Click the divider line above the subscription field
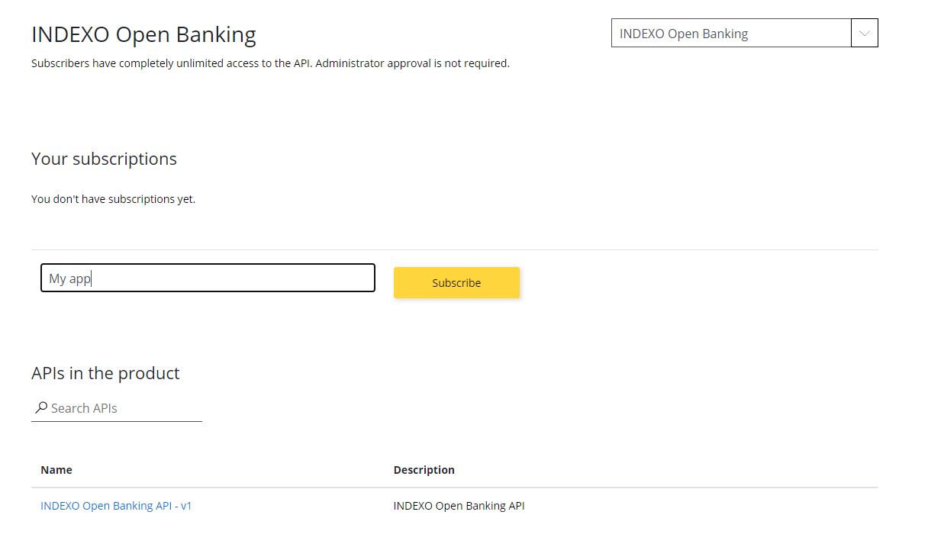This screenshot has height=560, width=928. [454, 249]
